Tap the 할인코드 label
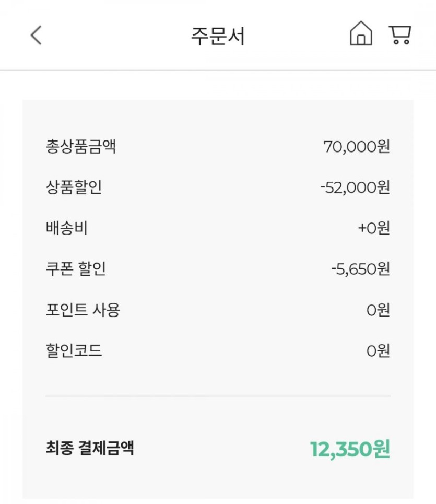Viewport: 436px width, 504px height. point(74,350)
